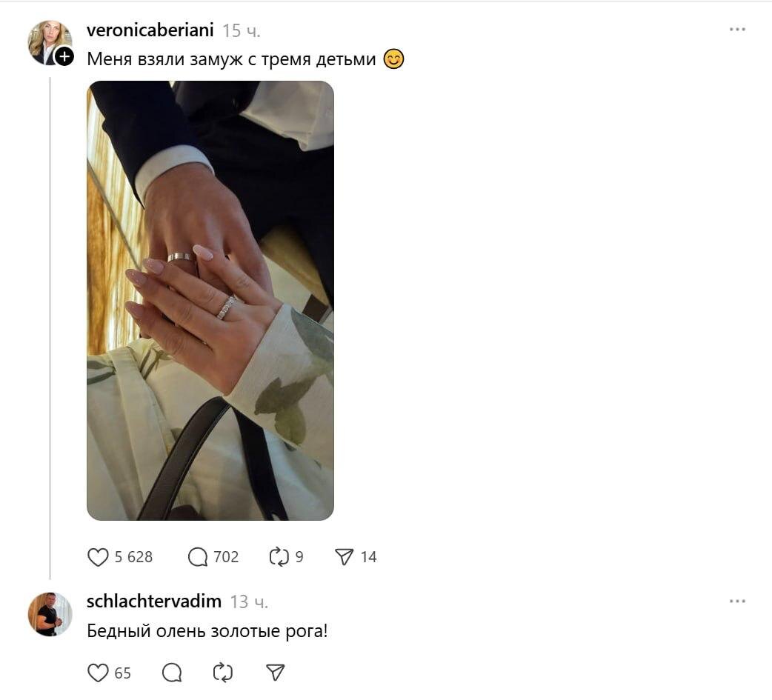The width and height of the screenshot is (772, 700).
Task: View the 702 replies count
Action: [x=226, y=557]
